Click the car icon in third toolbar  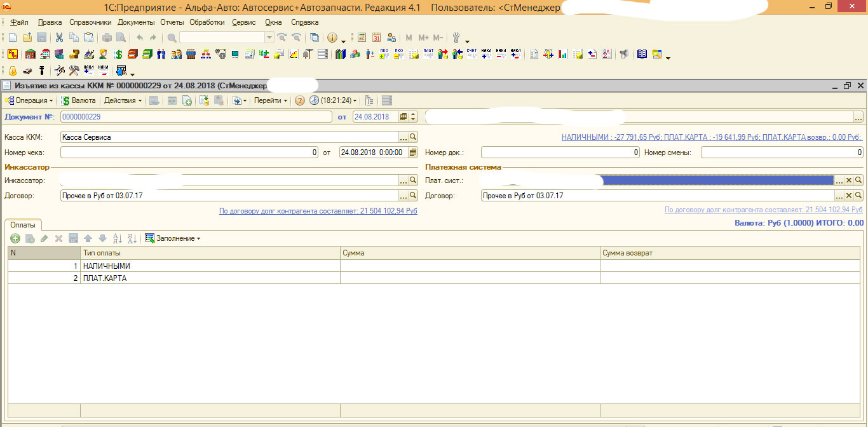click(x=27, y=71)
